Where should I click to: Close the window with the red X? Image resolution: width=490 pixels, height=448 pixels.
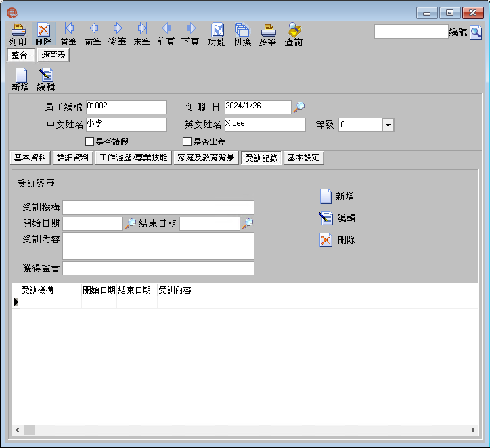473,13
